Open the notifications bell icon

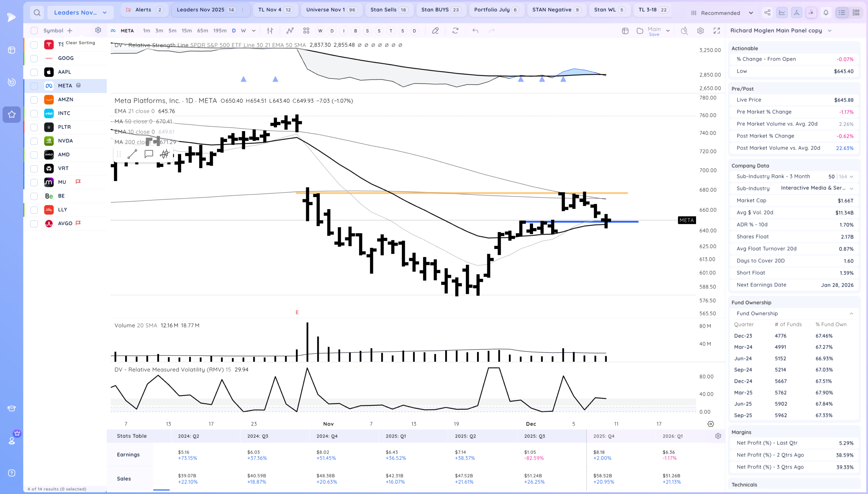(826, 13)
